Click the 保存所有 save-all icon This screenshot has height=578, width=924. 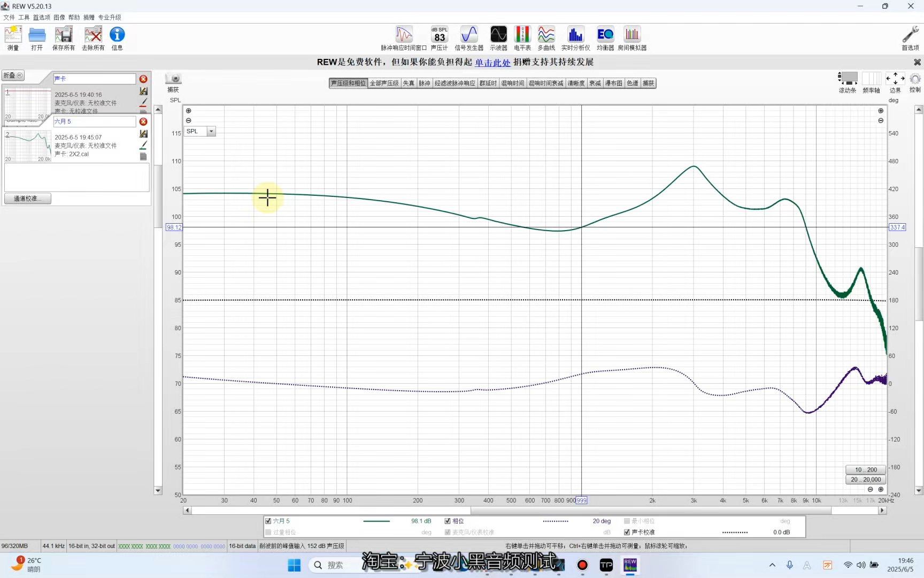pos(64,38)
